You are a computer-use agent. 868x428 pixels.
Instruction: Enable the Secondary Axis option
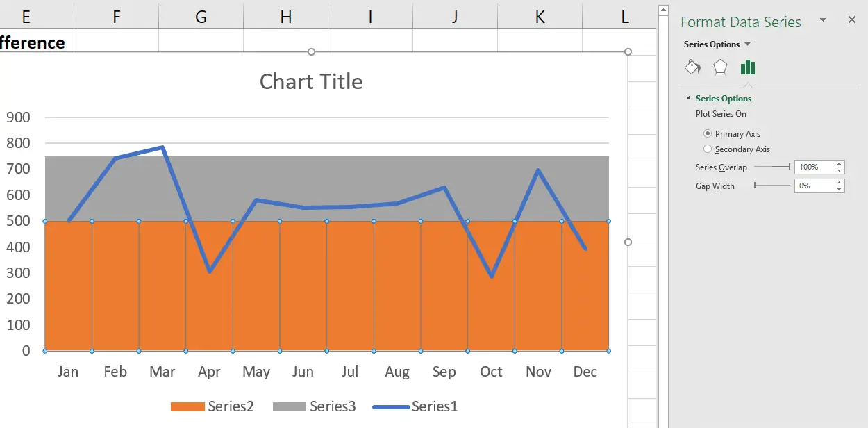click(708, 149)
